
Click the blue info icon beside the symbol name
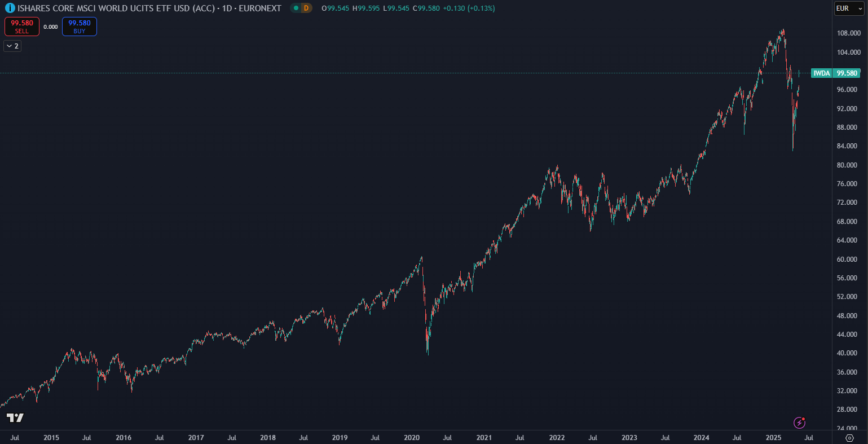(10, 8)
